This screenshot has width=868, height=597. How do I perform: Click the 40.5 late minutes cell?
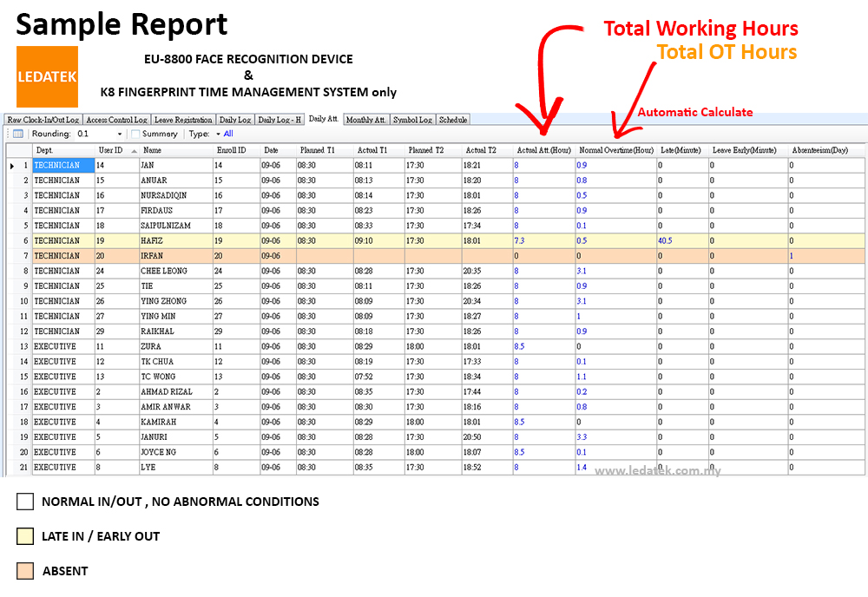[682, 241]
